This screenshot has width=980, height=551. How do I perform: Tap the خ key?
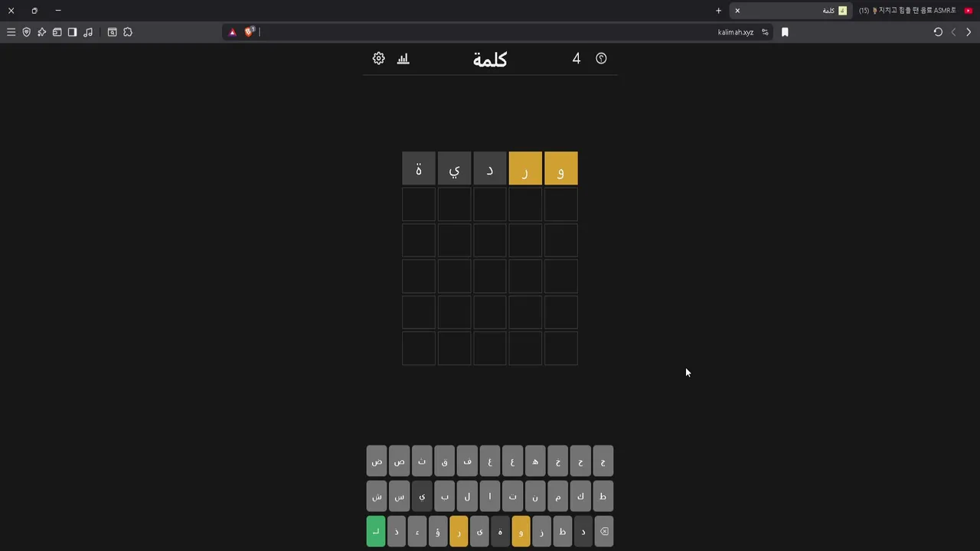(557, 461)
